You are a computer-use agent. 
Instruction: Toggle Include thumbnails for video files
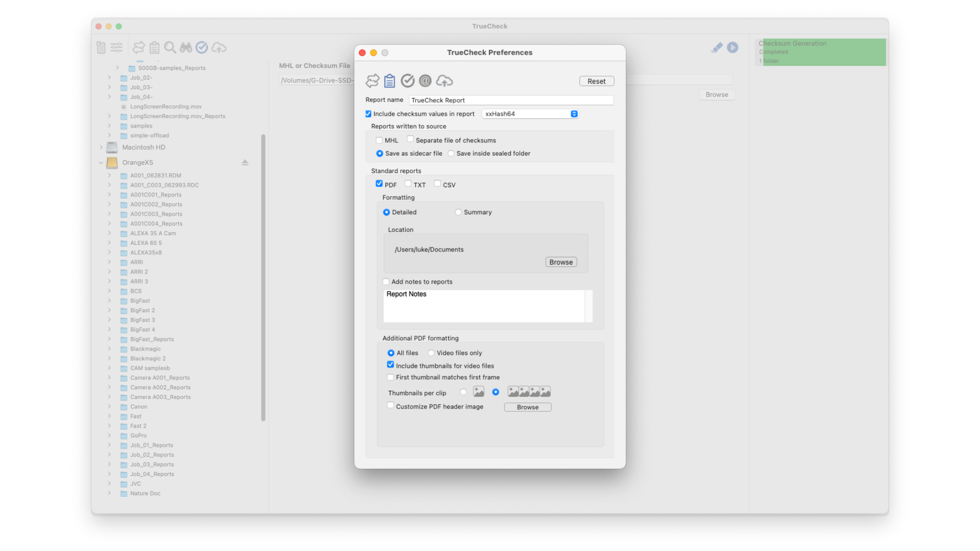click(390, 365)
